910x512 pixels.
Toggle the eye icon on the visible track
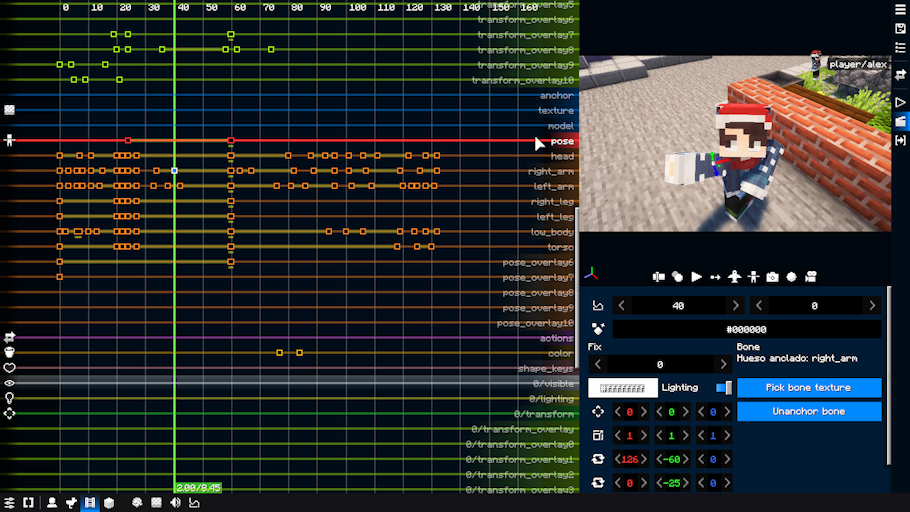(10, 383)
